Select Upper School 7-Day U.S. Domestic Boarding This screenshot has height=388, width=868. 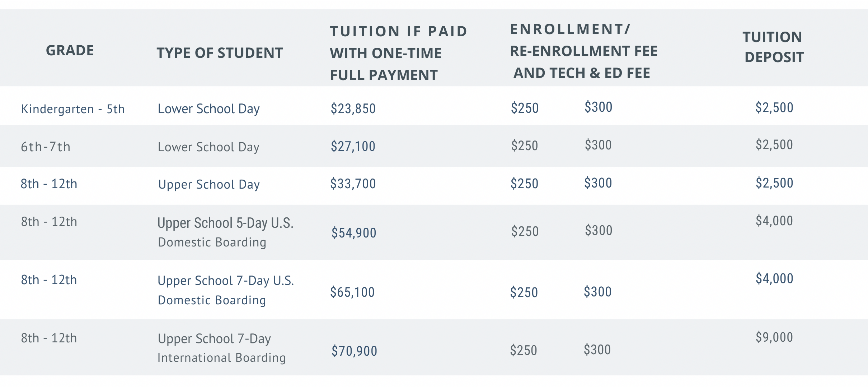click(x=226, y=290)
